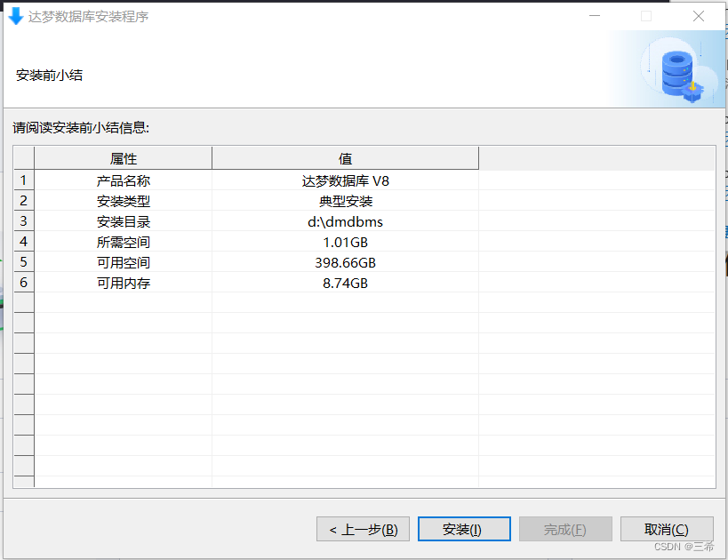The width and height of the screenshot is (728, 560).
Task: Start installation with 安装(I) button
Action: click(x=464, y=529)
